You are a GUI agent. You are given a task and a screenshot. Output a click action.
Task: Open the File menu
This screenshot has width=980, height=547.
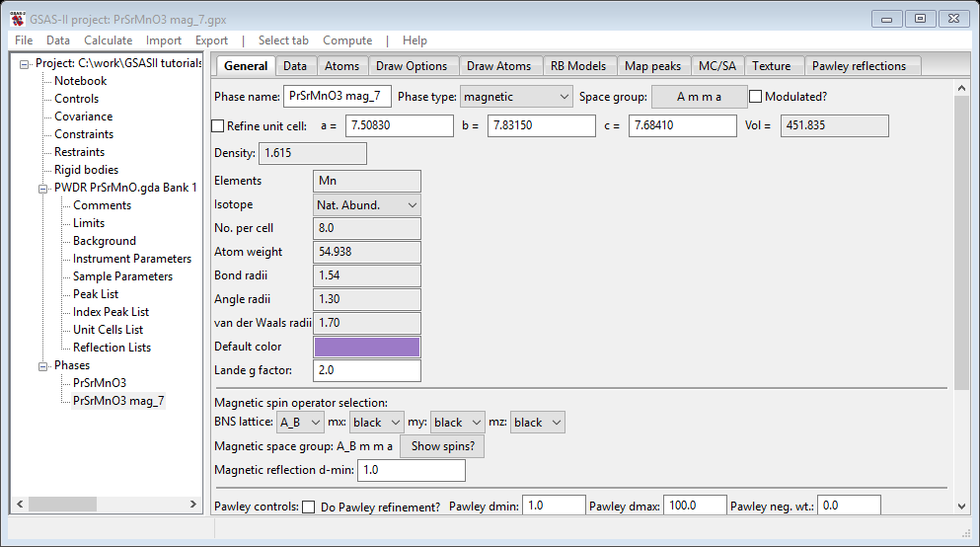24,40
